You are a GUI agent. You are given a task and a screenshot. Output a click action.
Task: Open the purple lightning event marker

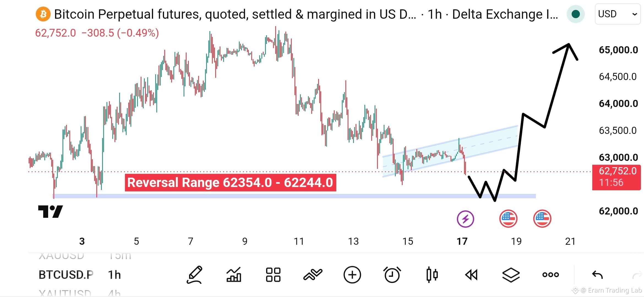click(x=465, y=219)
